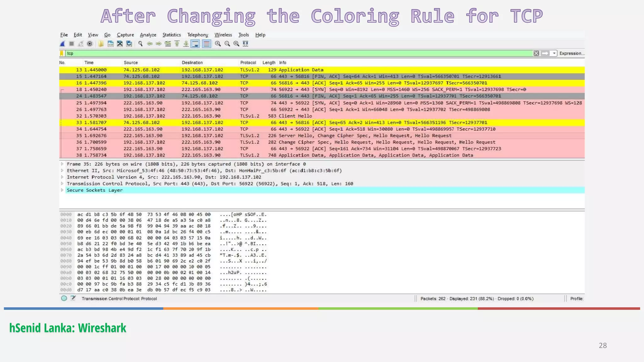The width and height of the screenshot is (644, 362).
Task: Click the expert information circle in status bar
Action: click(64, 299)
